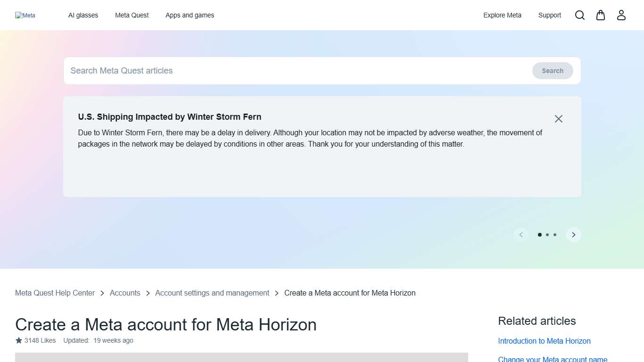Open Introduction to Meta Horizon article
The image size is (644, 362).
pyautogui.click(x=544, y=341)
